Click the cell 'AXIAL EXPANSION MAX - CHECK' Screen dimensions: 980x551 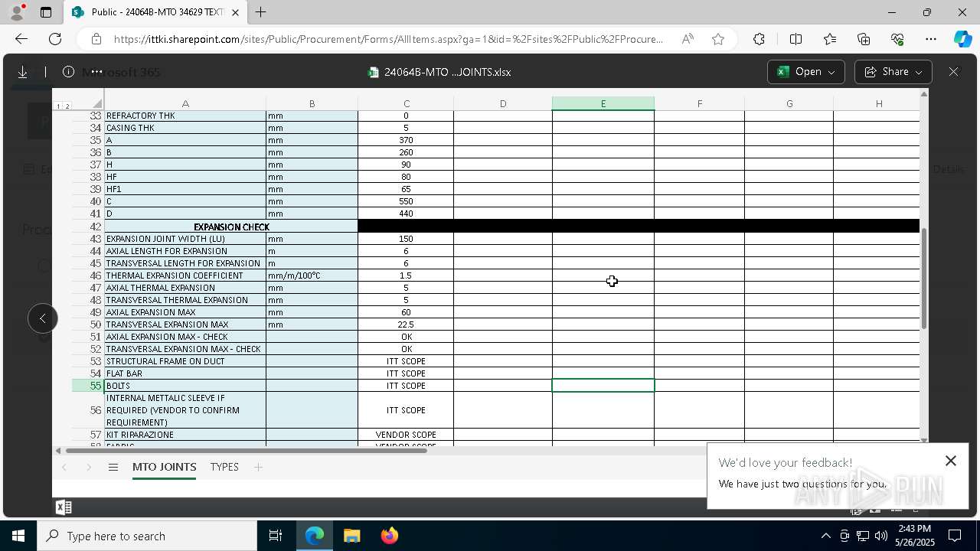(x=185, y=337)
